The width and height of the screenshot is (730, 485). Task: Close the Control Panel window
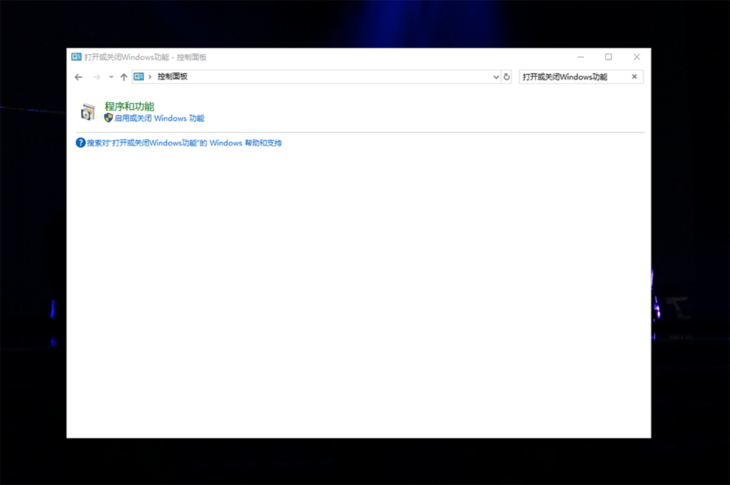click(x=637, y=57)
